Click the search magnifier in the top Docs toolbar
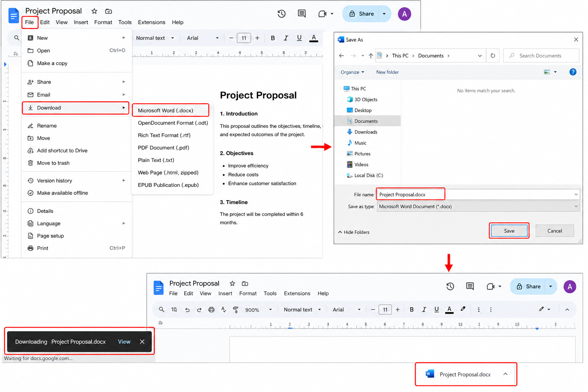This screenshot has width=588, height=392. click(x=16, y=38)
